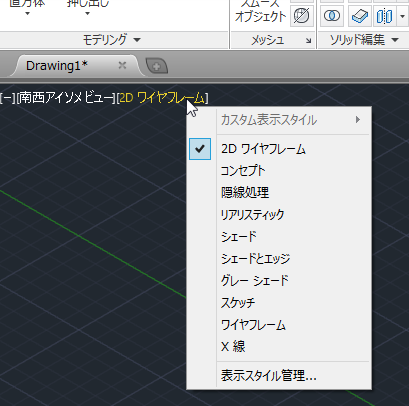Apply X 線 visual style
409x406 pixels.
tap(279, 347)
